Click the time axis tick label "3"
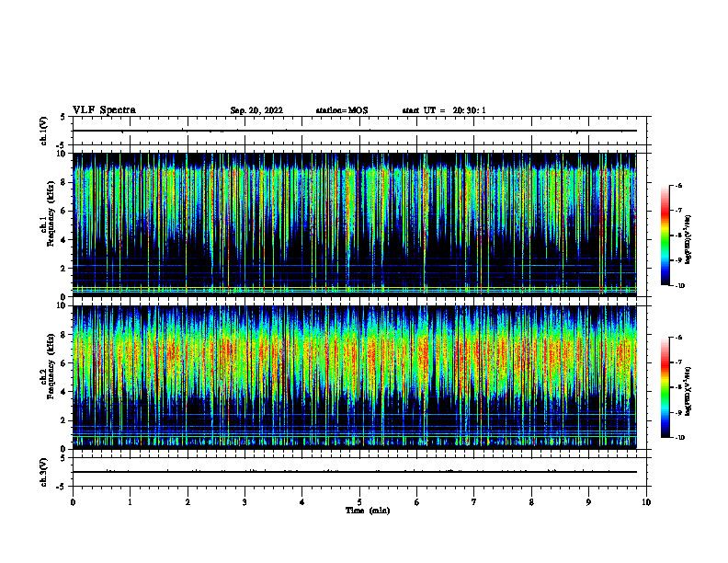The height and width of the screenshot is (563, 728). tap(245, 502)
